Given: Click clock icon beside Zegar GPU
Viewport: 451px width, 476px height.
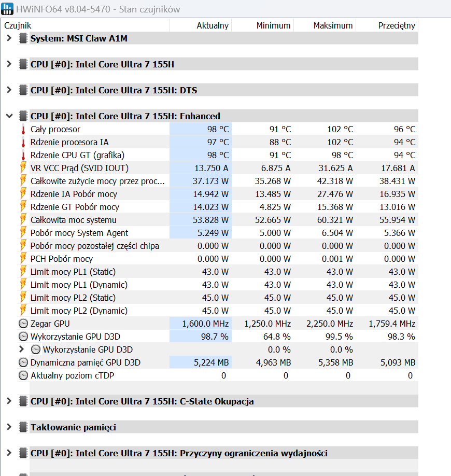Looking at the screenshot, I should tap(23, 324).
